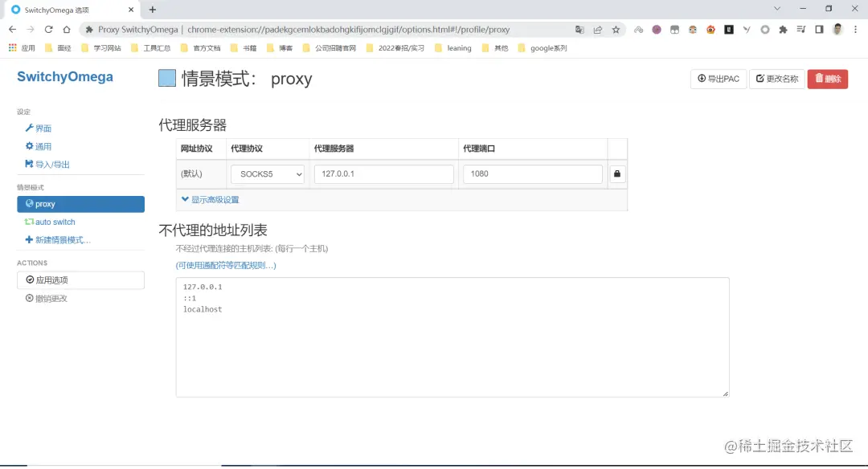Click the cloud link extension icon
The height and width of the screenshot is (469, 868).
pos(638,30)
